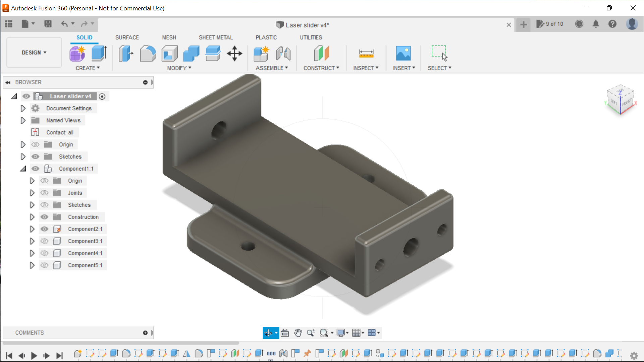Expand the Named Views node
The height and width of the screenshot is (362, 644).
(x=23, y=121)
